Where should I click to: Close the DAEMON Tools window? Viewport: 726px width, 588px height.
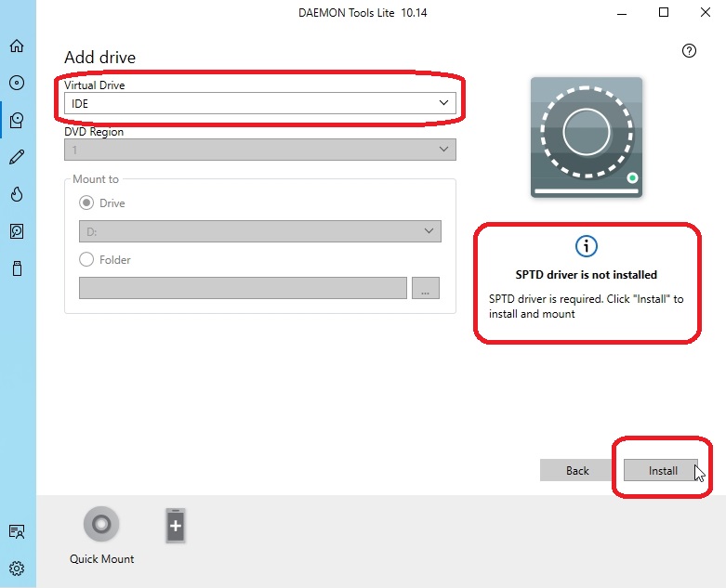point(706,12)
